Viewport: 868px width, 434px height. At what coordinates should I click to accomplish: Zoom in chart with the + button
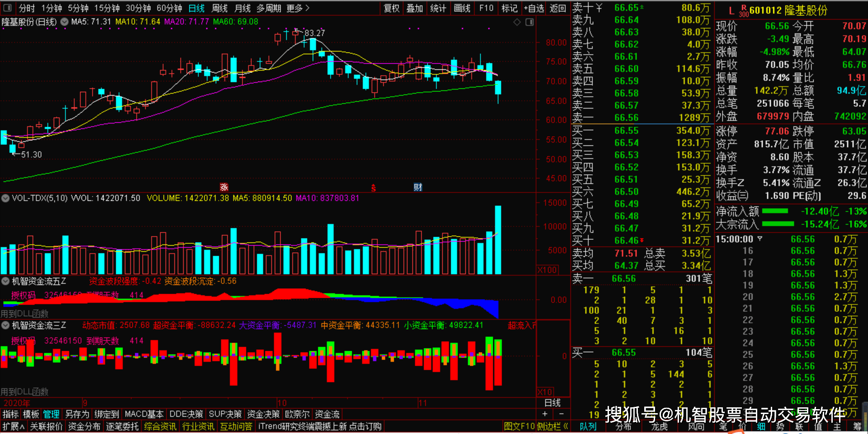pyautogui.click(x=545, y=414)
